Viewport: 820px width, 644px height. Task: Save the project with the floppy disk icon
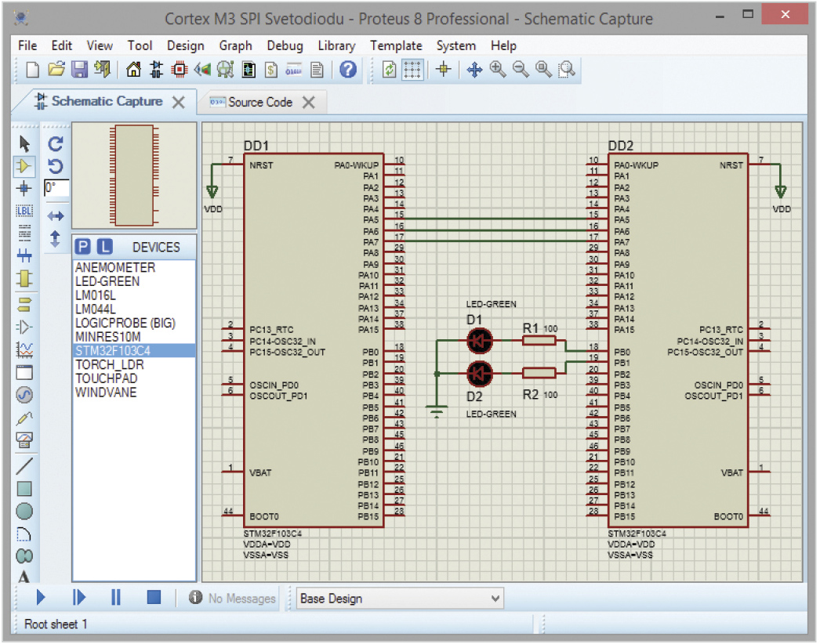[79, 70]
